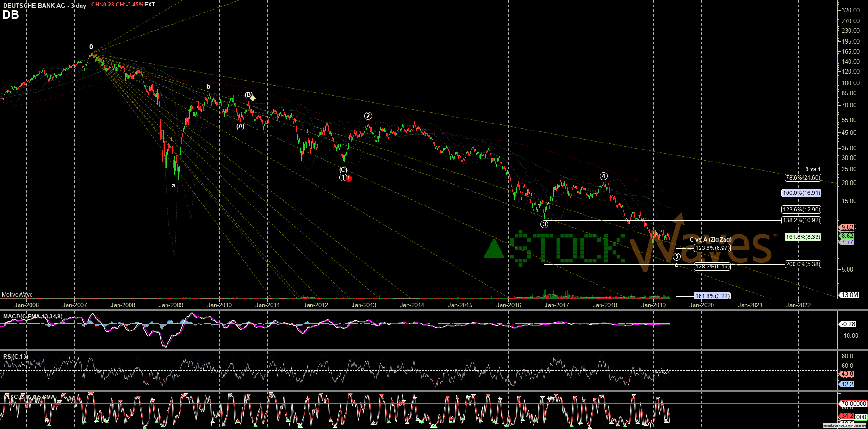This screenshot has height=429, width=868.
Task: Select the (A) wave label
Action: tap(241, 126)
